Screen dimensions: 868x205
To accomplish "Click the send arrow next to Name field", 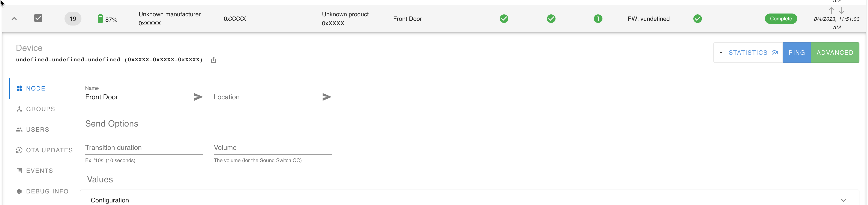I will 198,97.
